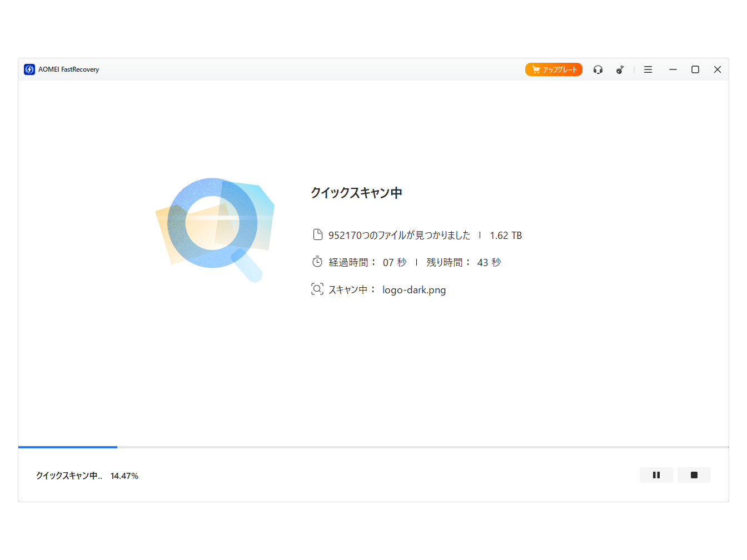
Task: Click the elapsed time "07 秒" value
Action: [x=395, y=262]
